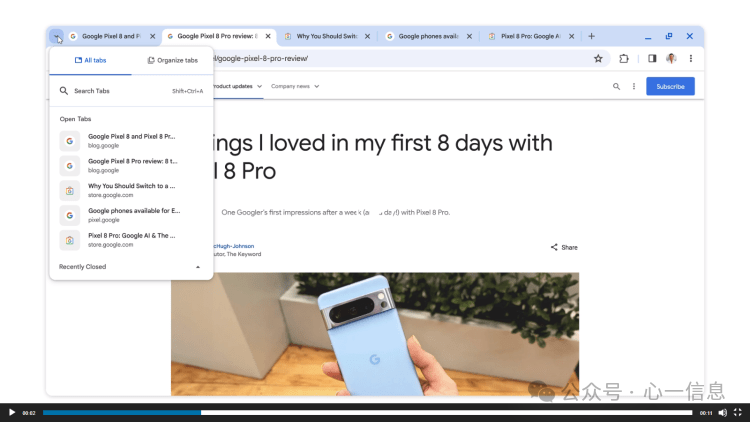Viewport: 750px width, 422px height.
Task: Bookmark this page with the star icon
Action: click(598, 58)
